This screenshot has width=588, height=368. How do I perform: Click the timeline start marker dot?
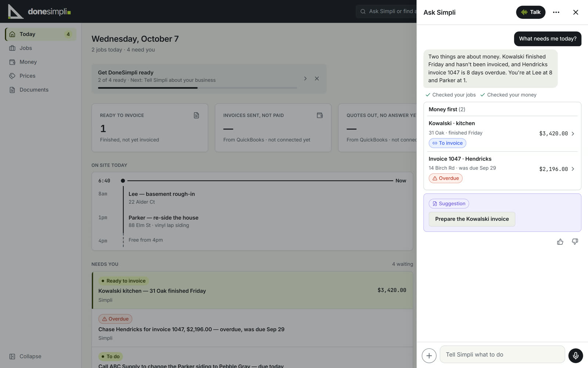[x=123, y=181]
